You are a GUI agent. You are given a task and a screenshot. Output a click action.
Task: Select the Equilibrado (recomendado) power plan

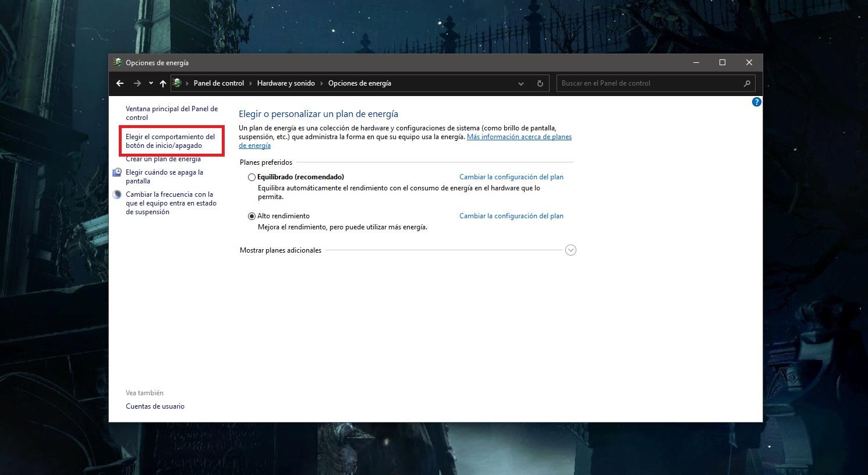[251, 177]
